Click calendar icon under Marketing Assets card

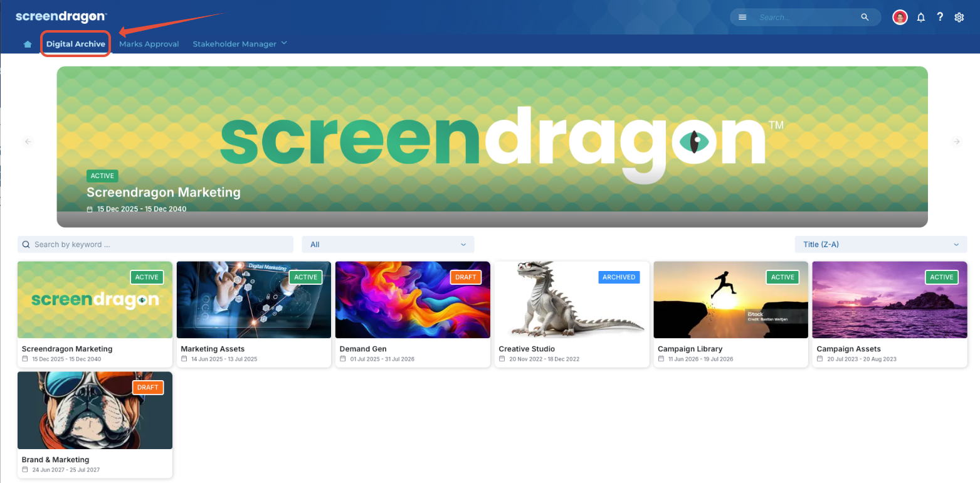(184, 359)
